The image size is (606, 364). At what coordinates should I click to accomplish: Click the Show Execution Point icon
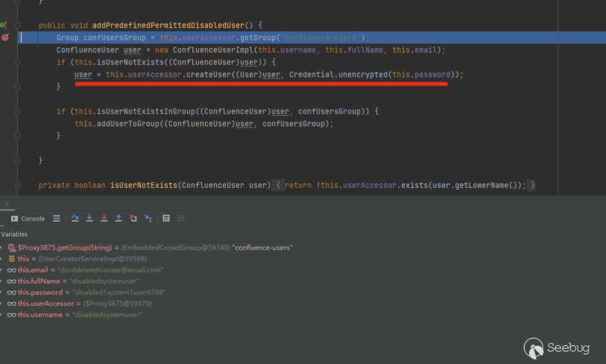pyautogui.click(x=57, y=218)
